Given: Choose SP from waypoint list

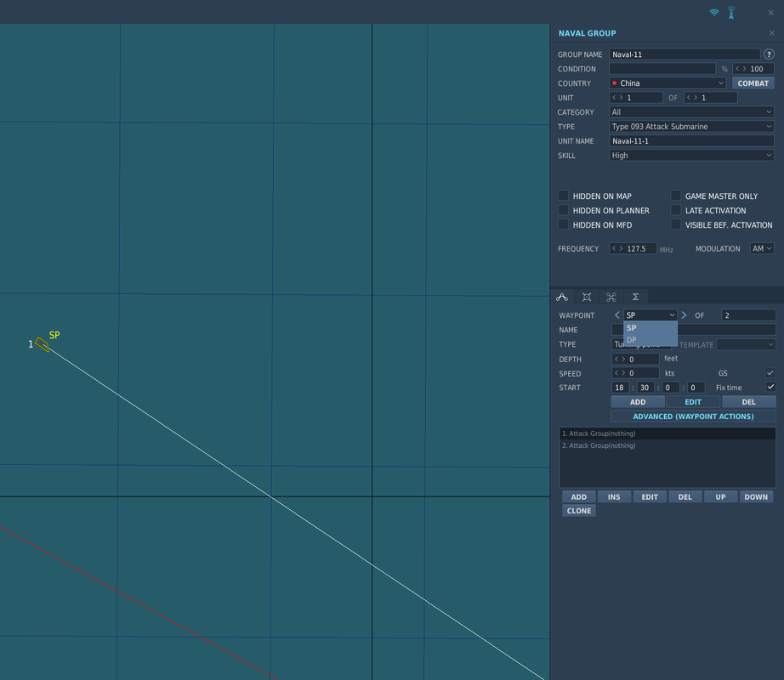Looking at the screenshot, I should coord(650,328).
